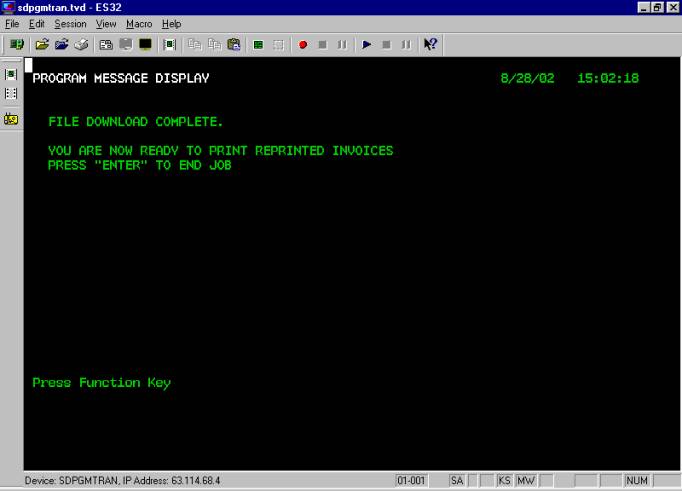Open the View menu

click(106, 24)
